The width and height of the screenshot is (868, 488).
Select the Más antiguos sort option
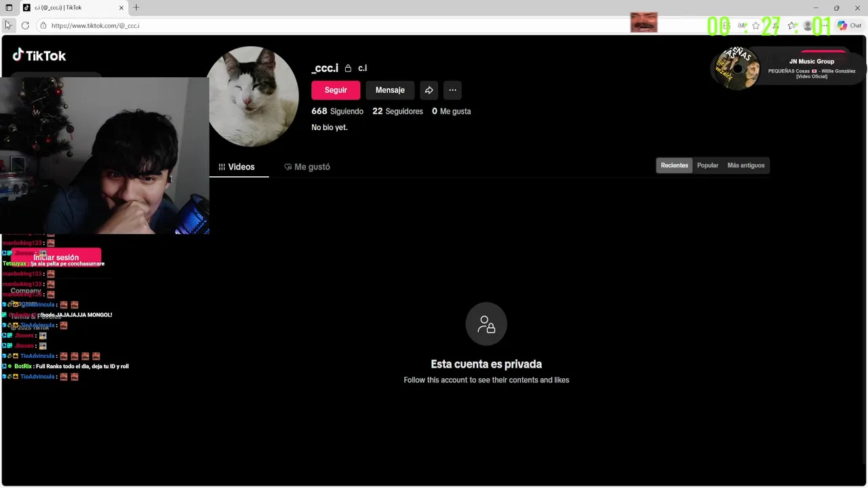point(746,165)
